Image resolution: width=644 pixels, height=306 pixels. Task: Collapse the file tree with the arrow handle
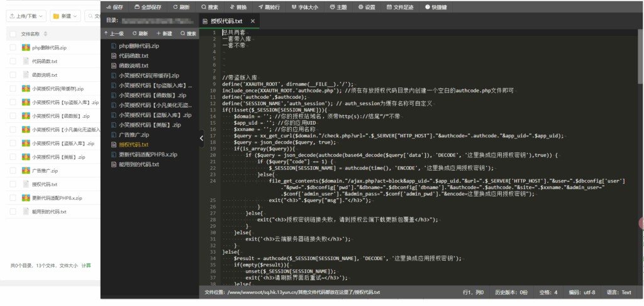point(201,138)
